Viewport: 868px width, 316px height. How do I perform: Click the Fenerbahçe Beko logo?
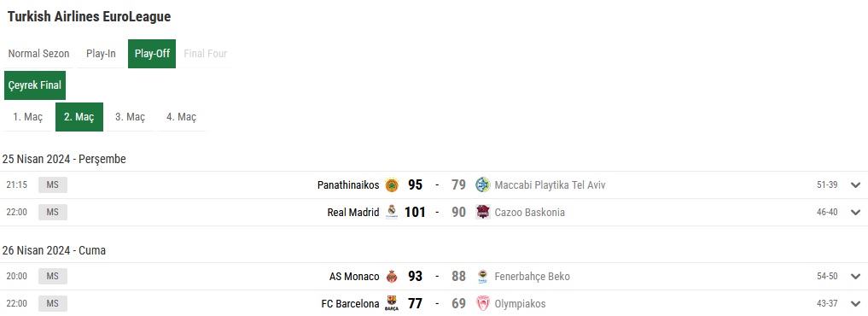[483, 277]
